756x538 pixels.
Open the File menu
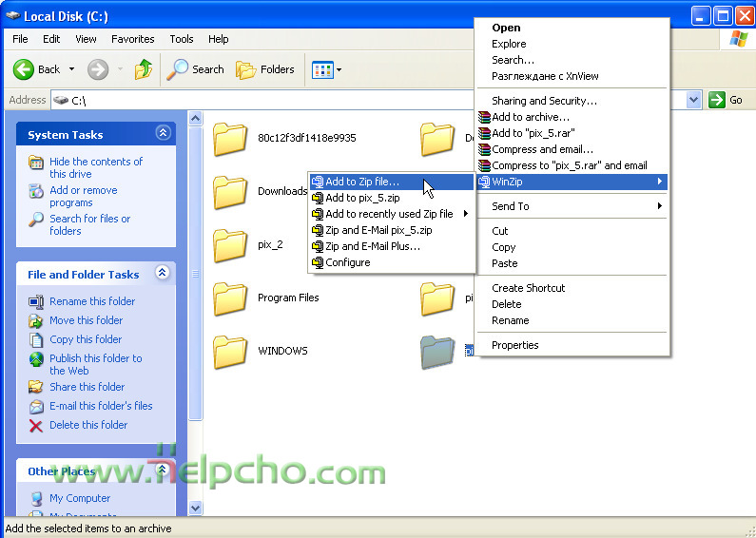(x=20, y=39)
